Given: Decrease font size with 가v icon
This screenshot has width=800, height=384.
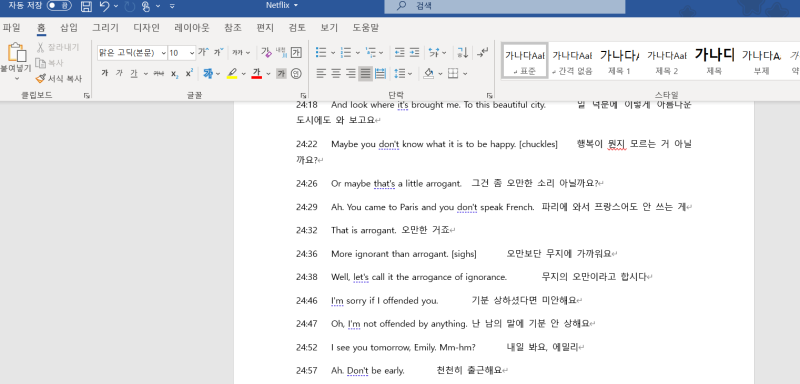Looking at the screenshot, I should (219, 52).
